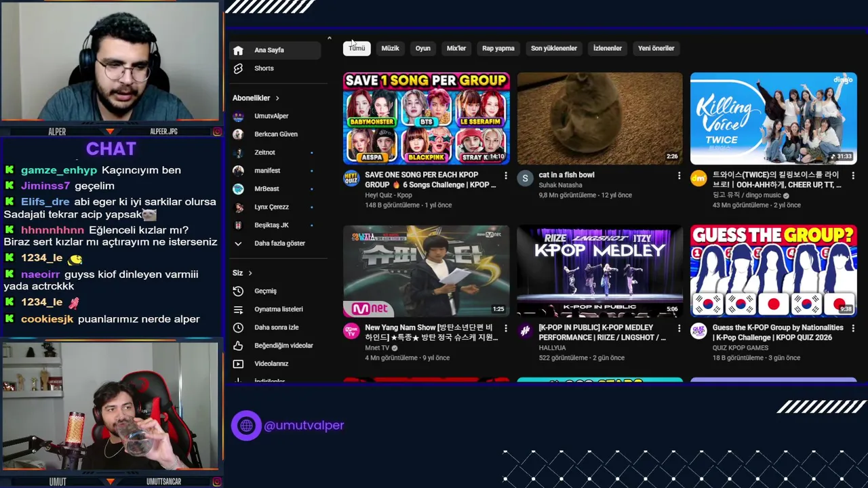
Task: Play GUESS THE GROUP thumbnail
Action: tap(773, 271)
